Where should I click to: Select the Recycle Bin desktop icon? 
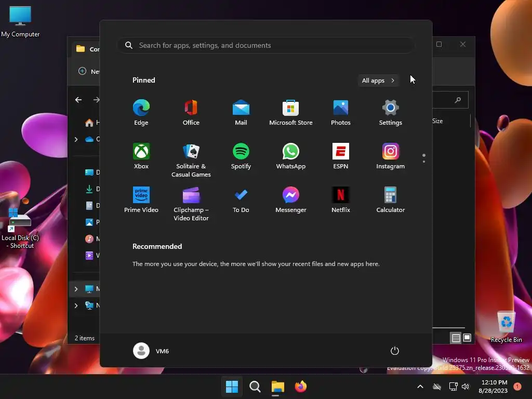pyautogui.click(x=506, y=327)
